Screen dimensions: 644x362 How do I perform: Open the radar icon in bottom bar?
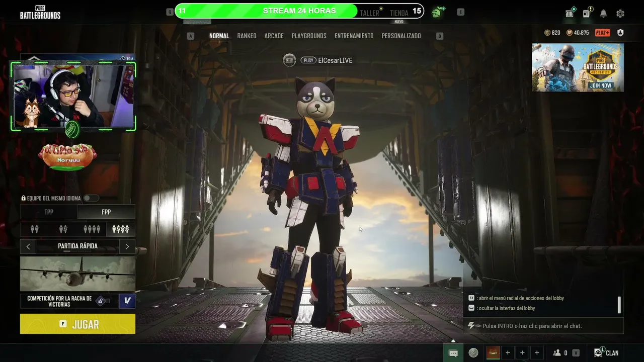pyautogui.click(x=473, y=353)
